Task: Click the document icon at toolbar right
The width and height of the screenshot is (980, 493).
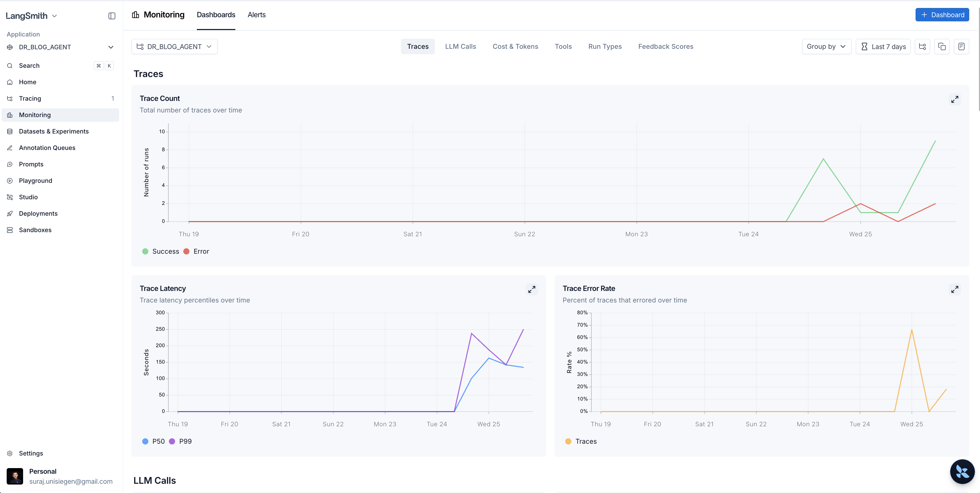Action: 961,46
